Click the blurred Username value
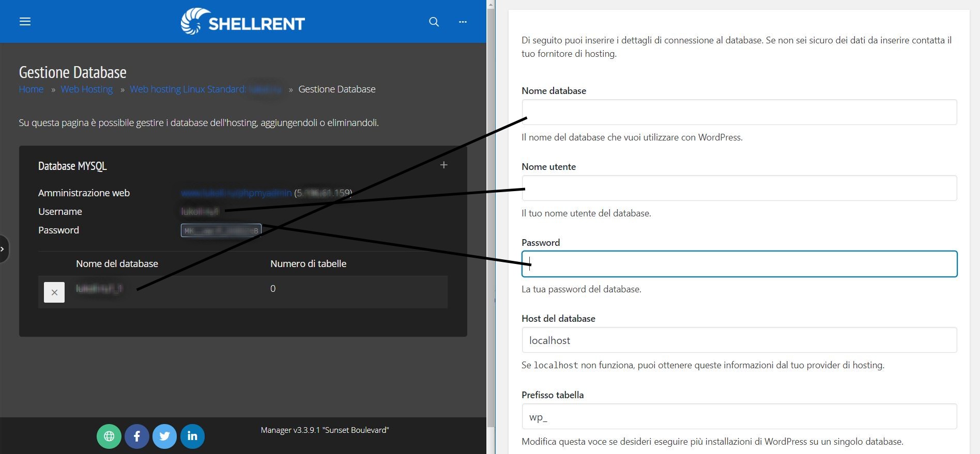This screenshot has width=980, height=454. [200, 211]
